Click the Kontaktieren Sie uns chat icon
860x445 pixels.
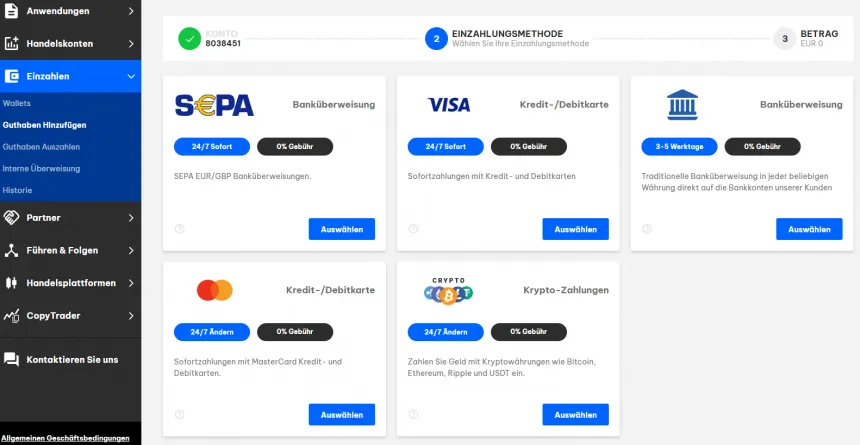click(x=12, y=359)
